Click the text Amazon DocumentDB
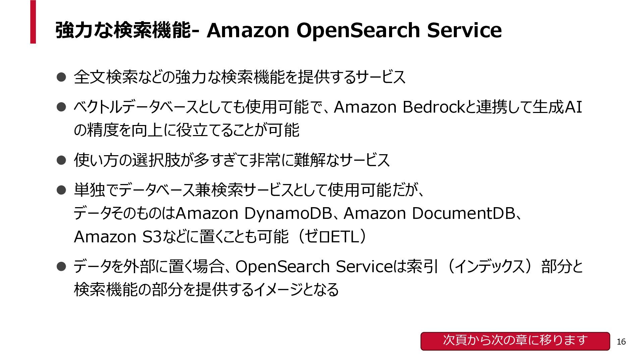This screenshot has height=362, width=644. (x=430, y=213)
